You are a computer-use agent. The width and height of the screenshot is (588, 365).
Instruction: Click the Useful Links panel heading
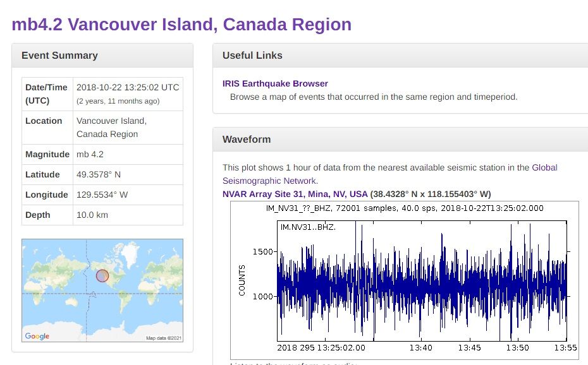pyautogui.click(x=252, y=56)
